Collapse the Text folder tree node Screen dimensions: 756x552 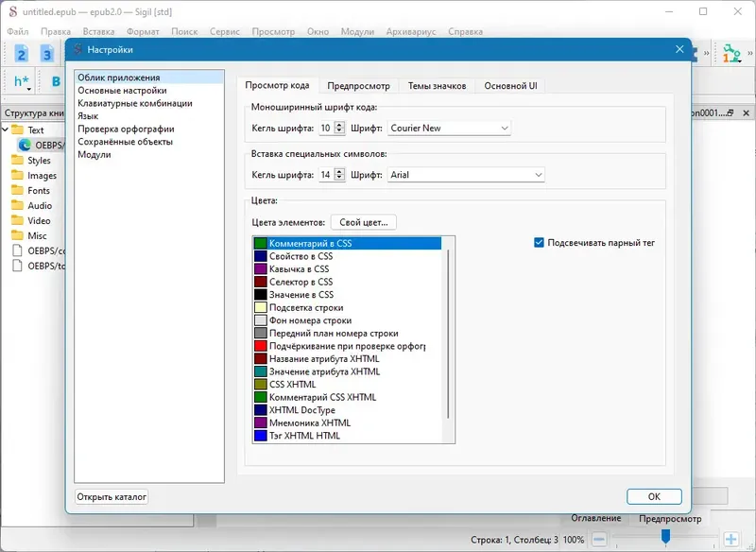pos(6,129)
